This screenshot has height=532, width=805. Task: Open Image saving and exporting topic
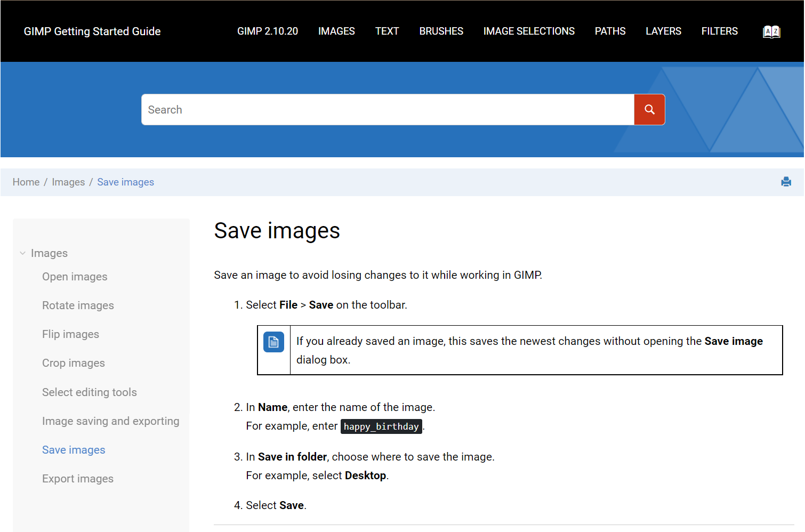point(111,421)
